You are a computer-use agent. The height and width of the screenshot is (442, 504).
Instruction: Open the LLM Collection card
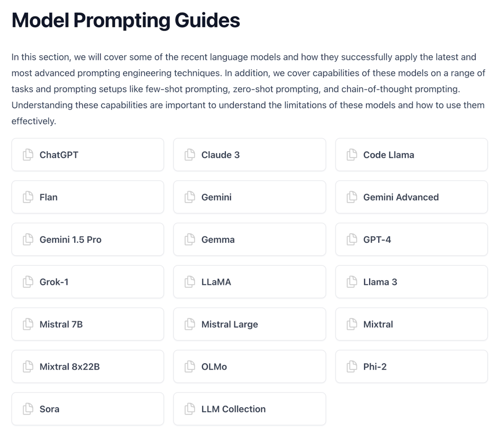pyautogui.click(x=249, y=409)
